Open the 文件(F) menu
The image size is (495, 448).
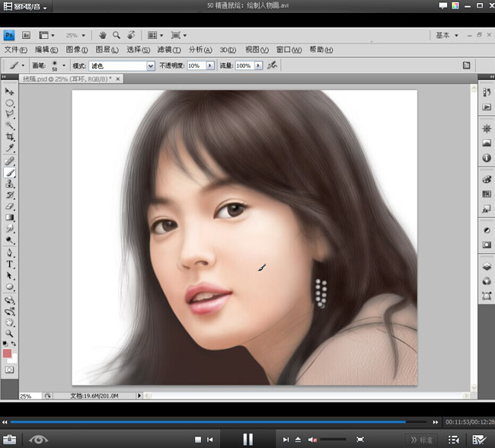(15, 50)
